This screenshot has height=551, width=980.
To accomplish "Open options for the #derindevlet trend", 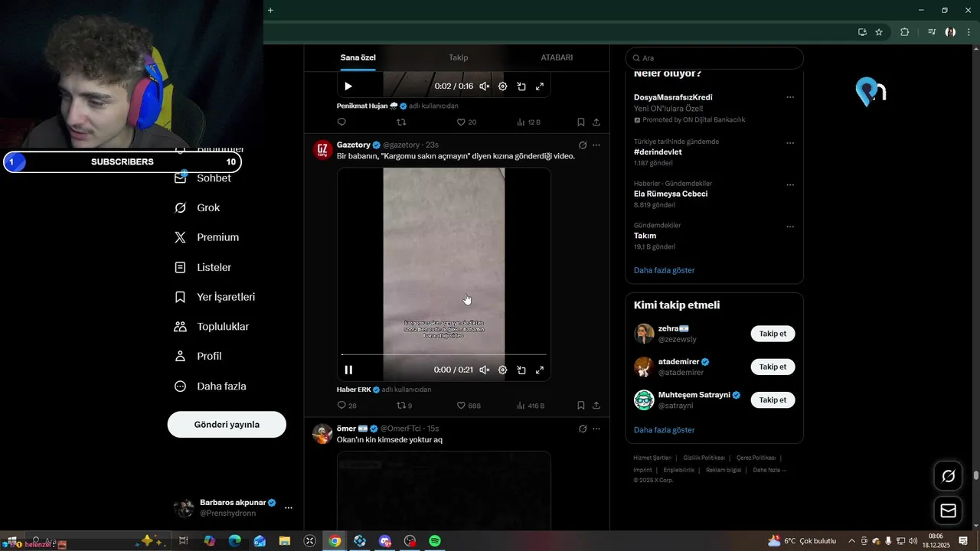I will click(x=790, y=142).
